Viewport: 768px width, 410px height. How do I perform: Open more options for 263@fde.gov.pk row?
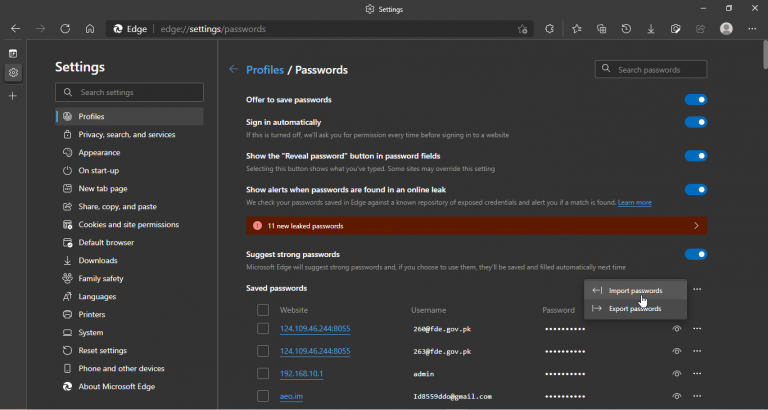(x=697, y=351)
